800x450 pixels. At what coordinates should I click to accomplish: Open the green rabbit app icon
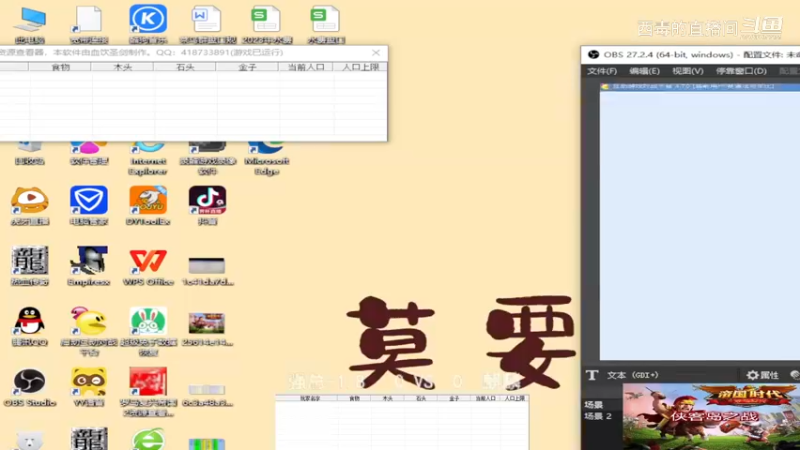148,321
